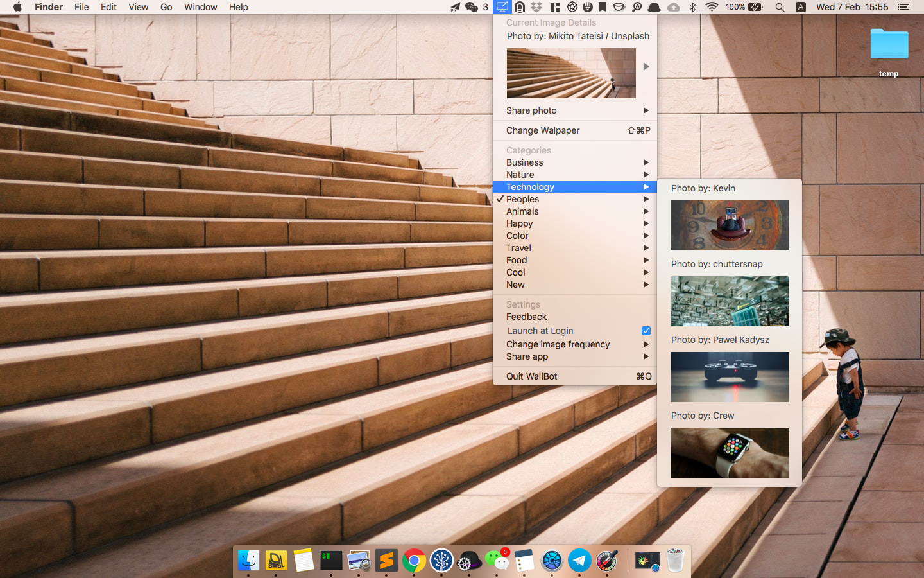Expand the Happy category submenu
The image size is (924, 578).
(x=575, y=223)
